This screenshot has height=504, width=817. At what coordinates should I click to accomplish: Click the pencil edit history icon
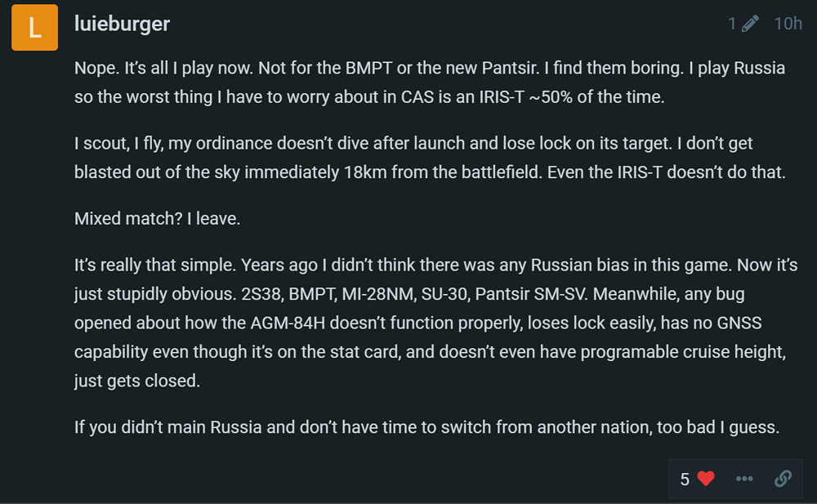pos(750,24)
